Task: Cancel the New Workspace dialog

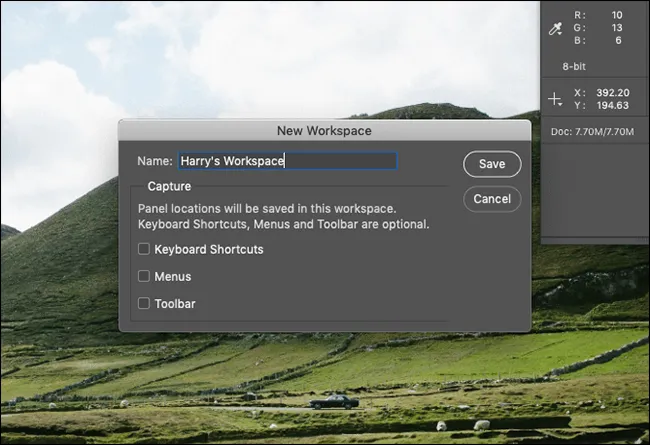Action: click(x=492, y=199)
